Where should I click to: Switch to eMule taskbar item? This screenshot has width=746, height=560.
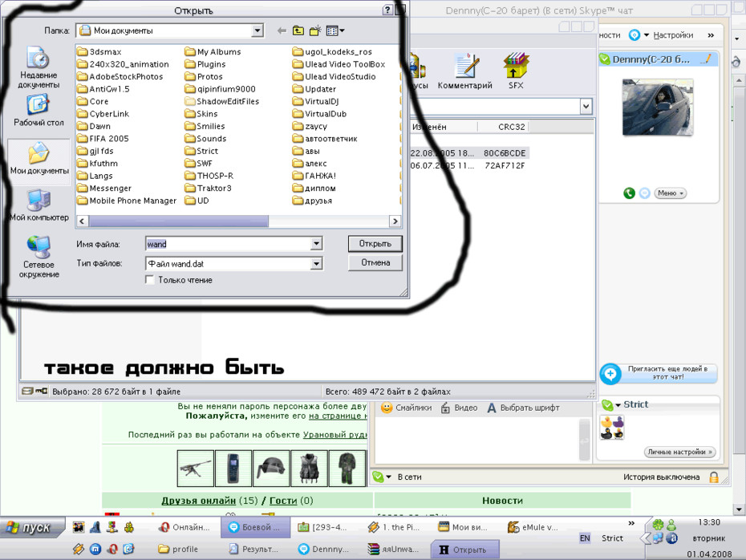(x=533, y=527)
